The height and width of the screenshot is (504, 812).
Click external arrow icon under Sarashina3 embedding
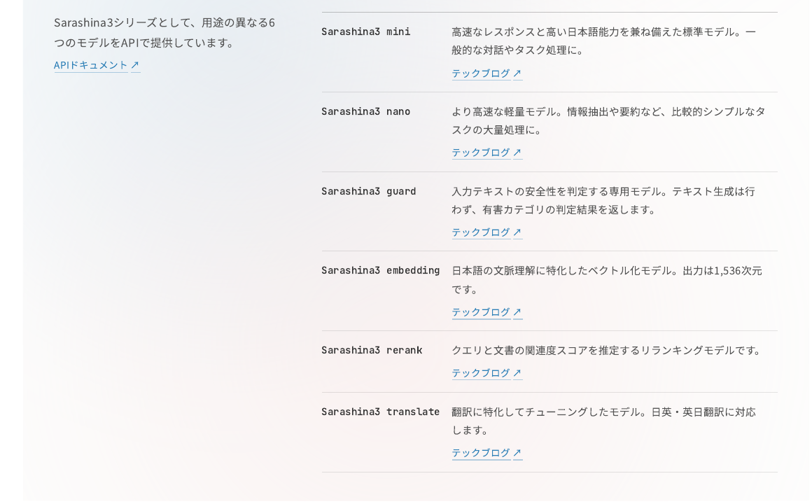click(517, 311)
